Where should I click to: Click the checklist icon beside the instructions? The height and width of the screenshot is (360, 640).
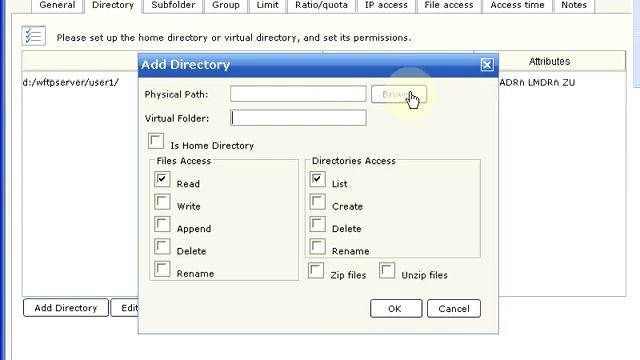33,36
